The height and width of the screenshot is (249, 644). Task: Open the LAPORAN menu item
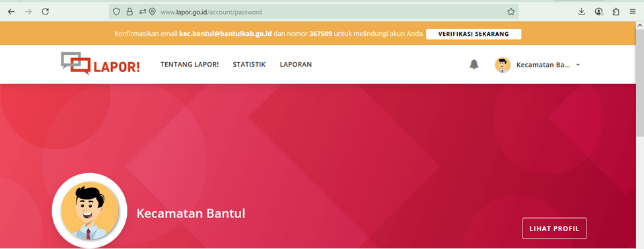point(296,65)
